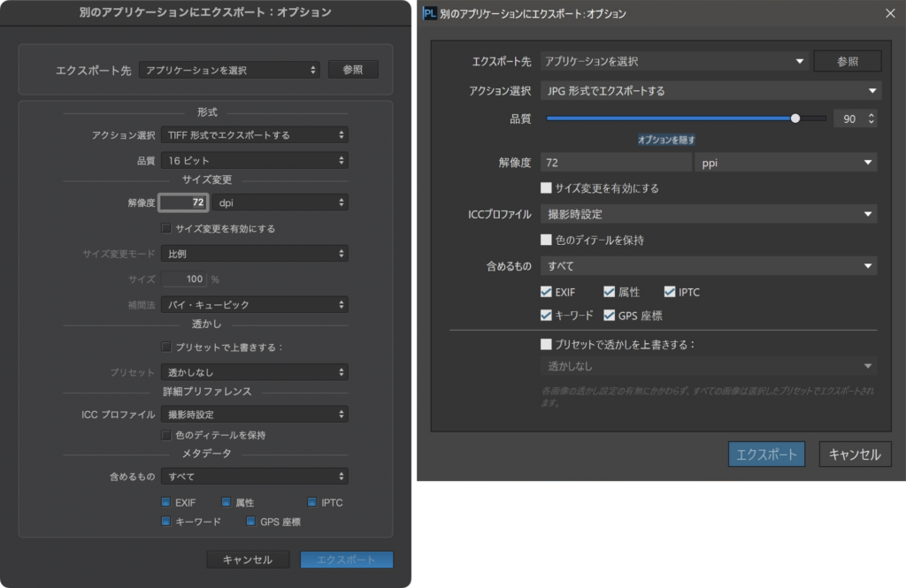Click サイズ field showing 100
Viewport: 906px width, 588px height.
(x=184, y=279)
